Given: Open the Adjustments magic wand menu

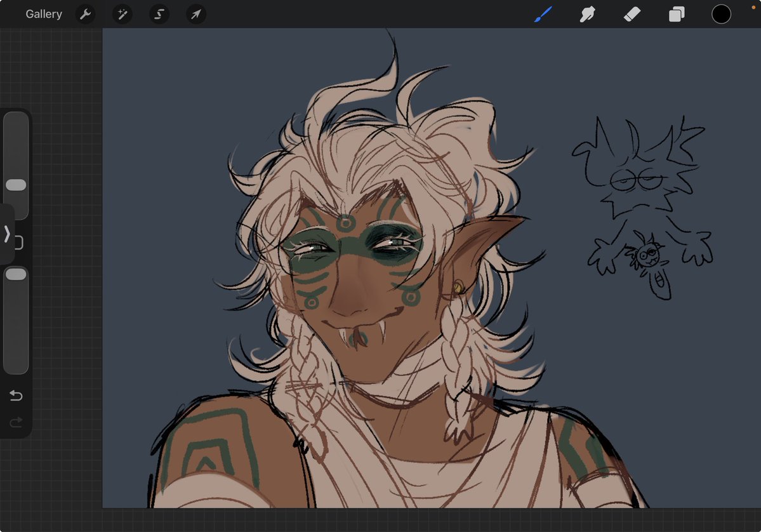Looking at the screenshot, I should pos(122,14).
